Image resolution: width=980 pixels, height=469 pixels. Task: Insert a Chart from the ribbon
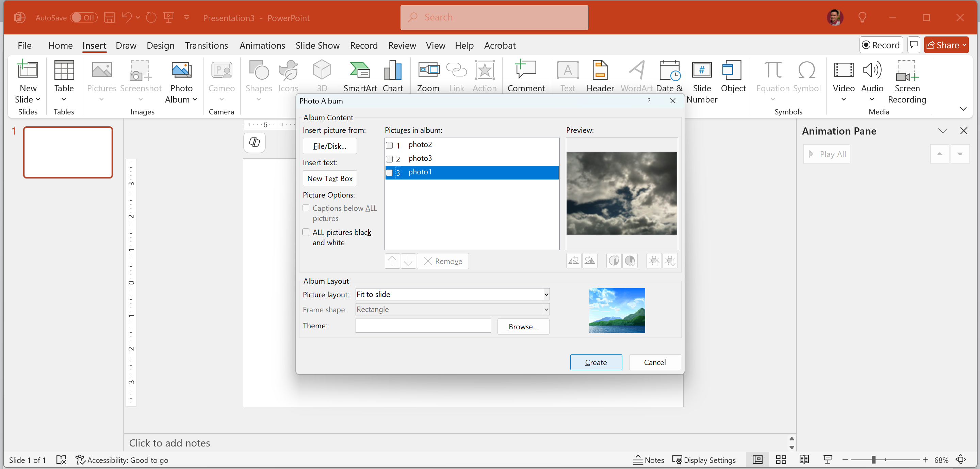(x=392, y=77)
